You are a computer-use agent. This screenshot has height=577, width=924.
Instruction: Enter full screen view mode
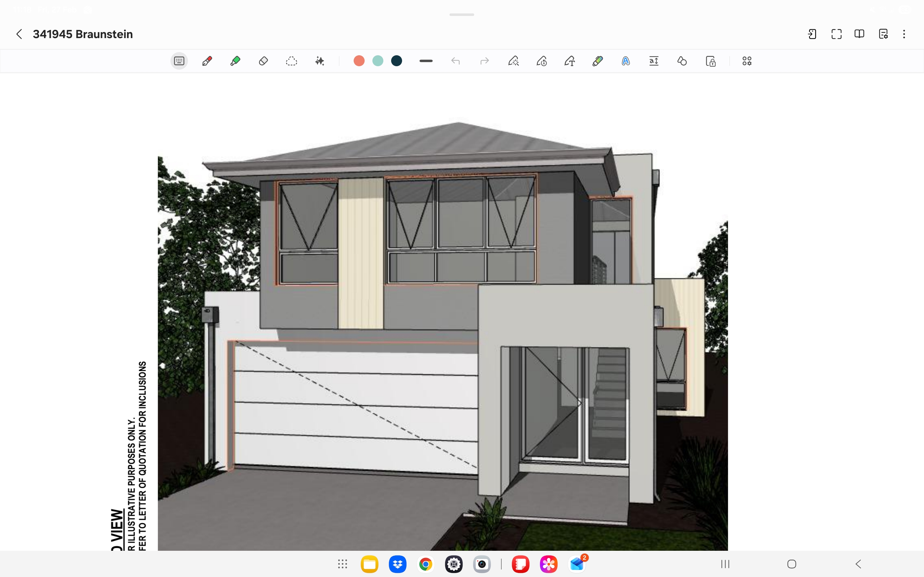[836, 34]
